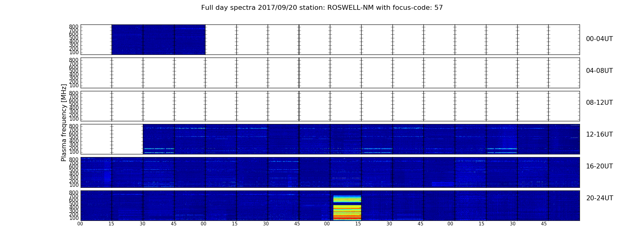Click the "Plasma frequency [MHz]" axis label
644x245 pixels.
click(64, 123)
